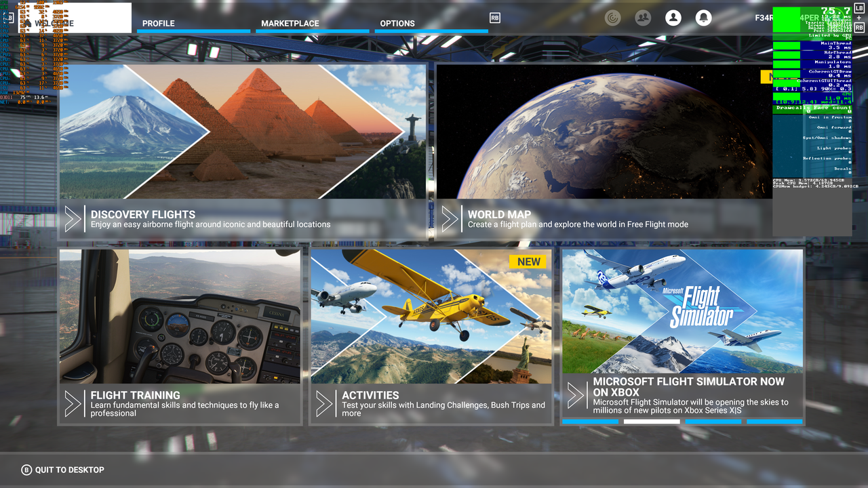Click 'Test your skills with Landing Challenges' text
The height and width of the screenshot is (488, 868).
tap(443, 409)
